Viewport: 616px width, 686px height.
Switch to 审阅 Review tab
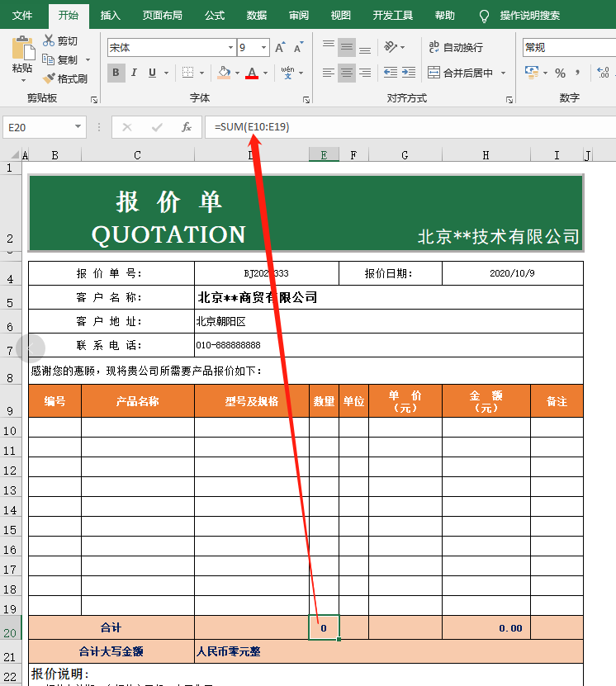pos(299,16)
